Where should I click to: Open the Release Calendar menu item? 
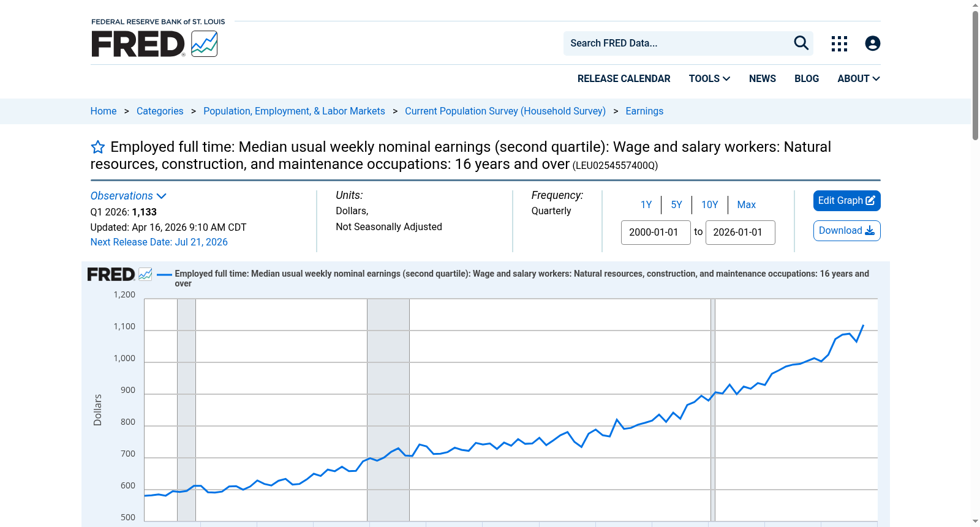(624, 78)
